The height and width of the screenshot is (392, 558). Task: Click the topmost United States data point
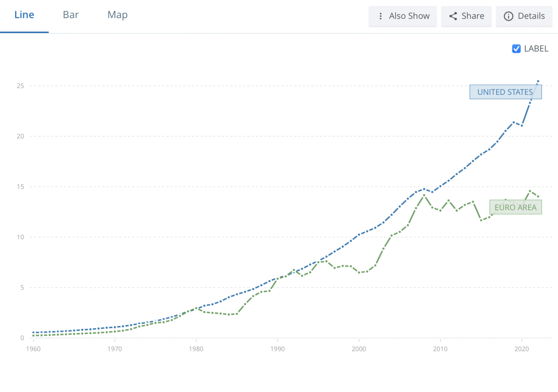(x=538, y=81)
